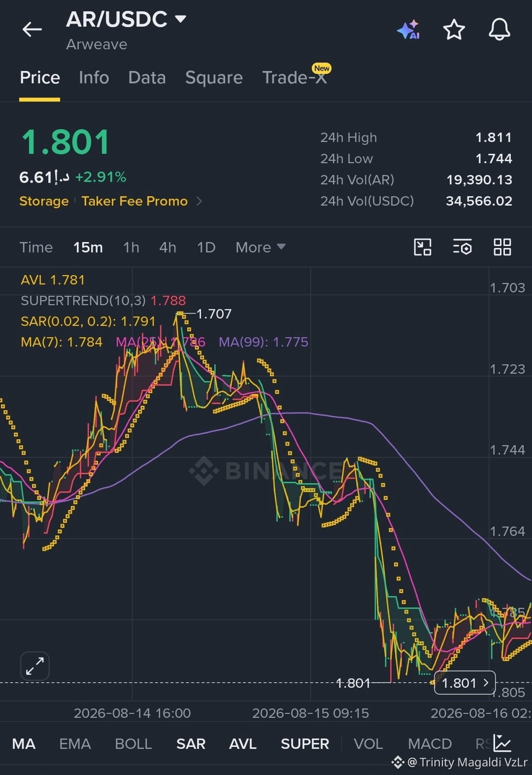The height and width of the screenshot is (775, 532).
Task: Open the Storage tag link
Action: (x=44, y=201)
